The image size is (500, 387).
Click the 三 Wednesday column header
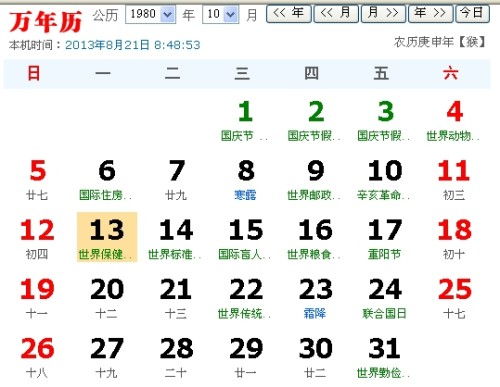pyautogui.click(x=242, y=73)
